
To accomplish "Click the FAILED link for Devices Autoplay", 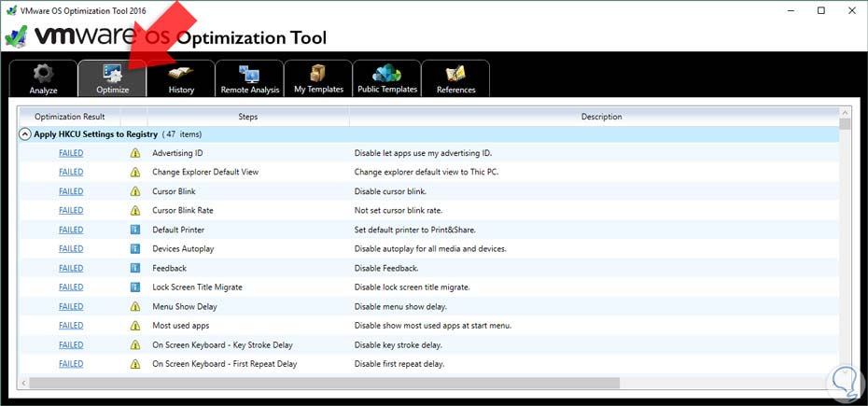I will click(x=71, y=248).
